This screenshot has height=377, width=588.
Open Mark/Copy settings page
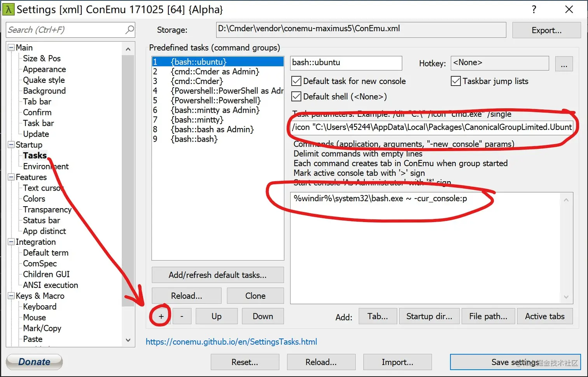(x=42, y=328)
